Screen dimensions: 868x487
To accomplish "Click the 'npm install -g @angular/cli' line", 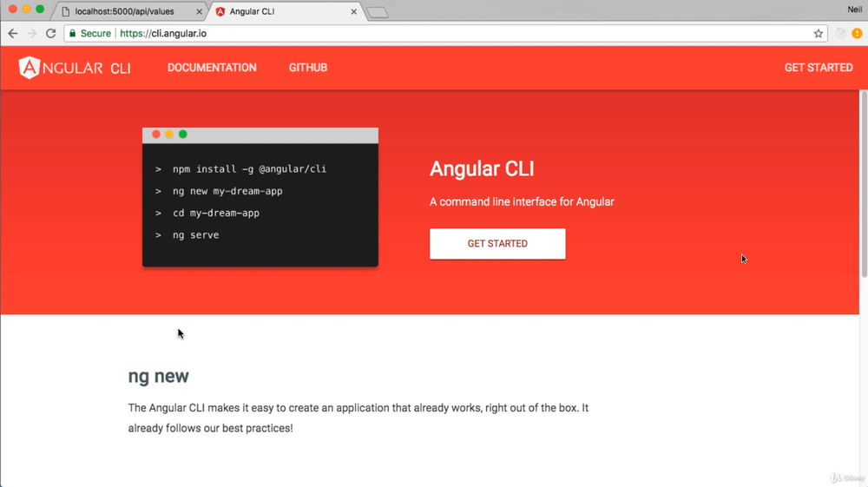I will click(x=249, y=168).
